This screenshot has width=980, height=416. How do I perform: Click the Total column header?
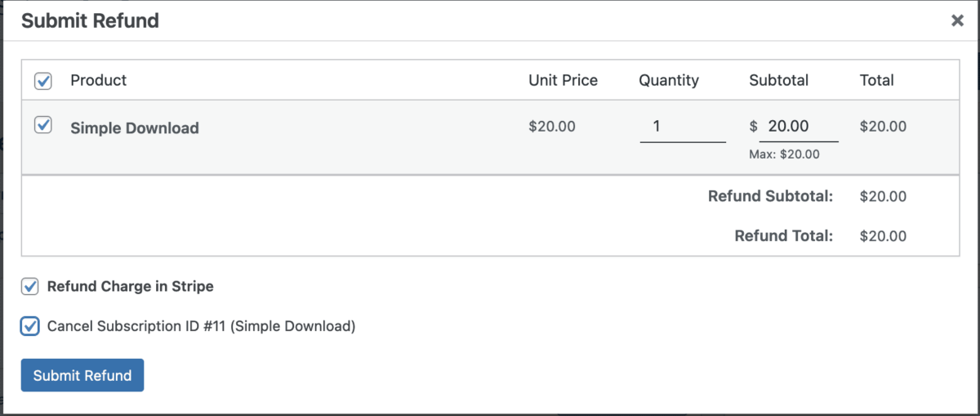(876, 80)
